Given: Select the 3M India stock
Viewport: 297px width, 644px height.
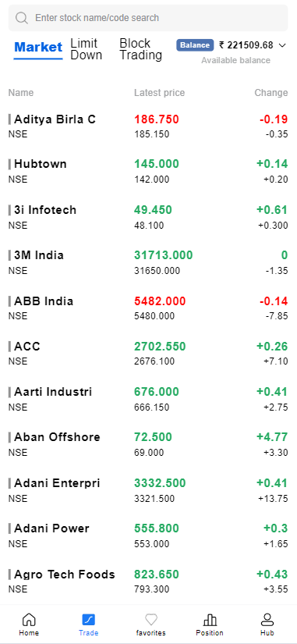Looking at the screenshot, I should pyautogui.click(x=148, y=262).
